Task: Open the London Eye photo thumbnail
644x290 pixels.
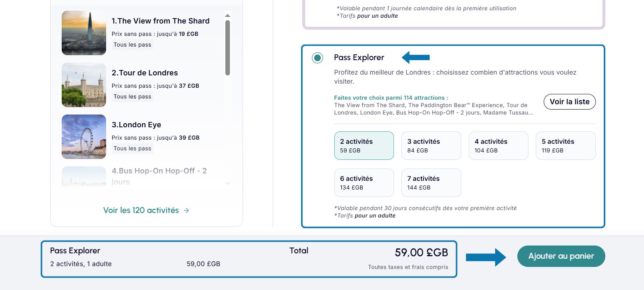Action: (x=84, y=137)
